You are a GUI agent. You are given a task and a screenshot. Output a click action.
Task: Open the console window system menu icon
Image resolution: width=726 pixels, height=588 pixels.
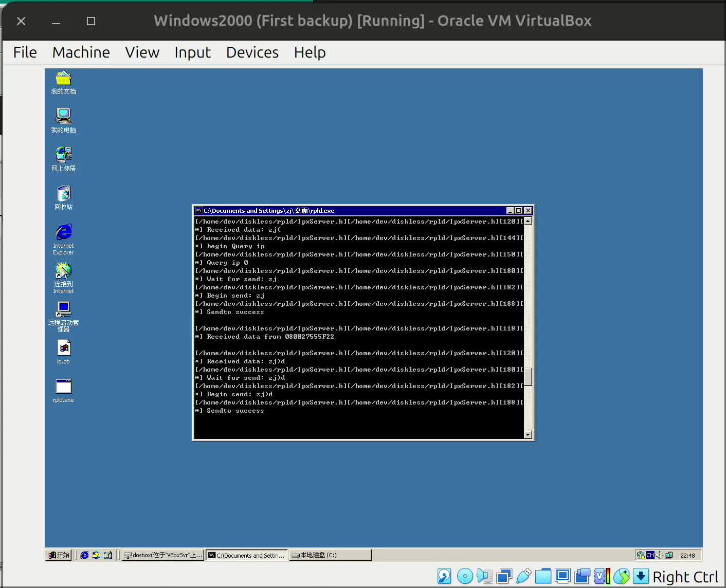(x=198, y=210)
